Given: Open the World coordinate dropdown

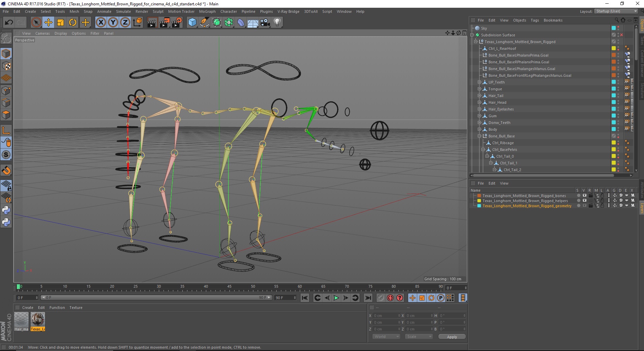Looking at the screenshot, I should click(386, 337).
